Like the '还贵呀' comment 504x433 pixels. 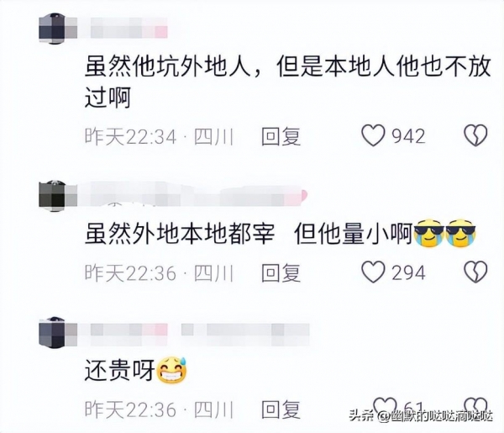click(385, 406)
